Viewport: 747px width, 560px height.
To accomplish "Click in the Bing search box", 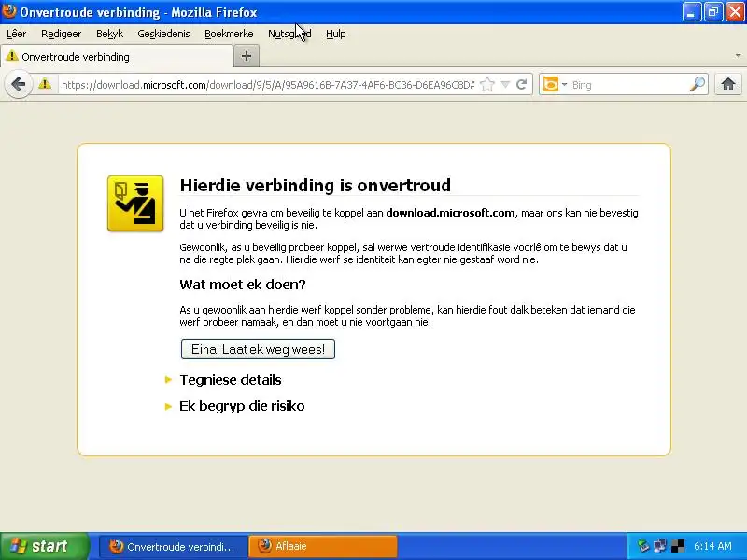I will [x=628, y=85].
